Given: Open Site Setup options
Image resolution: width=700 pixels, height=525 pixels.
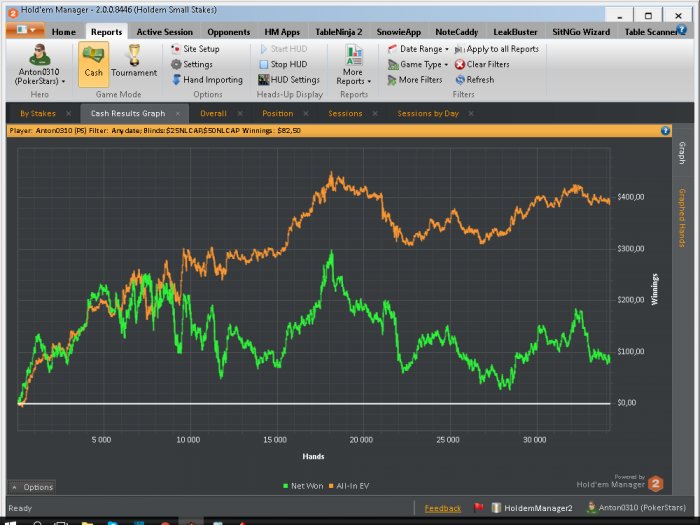Looking at the screenshot, I should (x=196, y=49).
